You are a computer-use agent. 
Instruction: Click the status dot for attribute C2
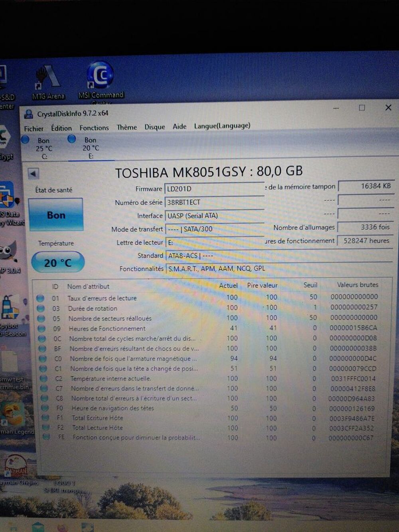click(x=43, y=378)
